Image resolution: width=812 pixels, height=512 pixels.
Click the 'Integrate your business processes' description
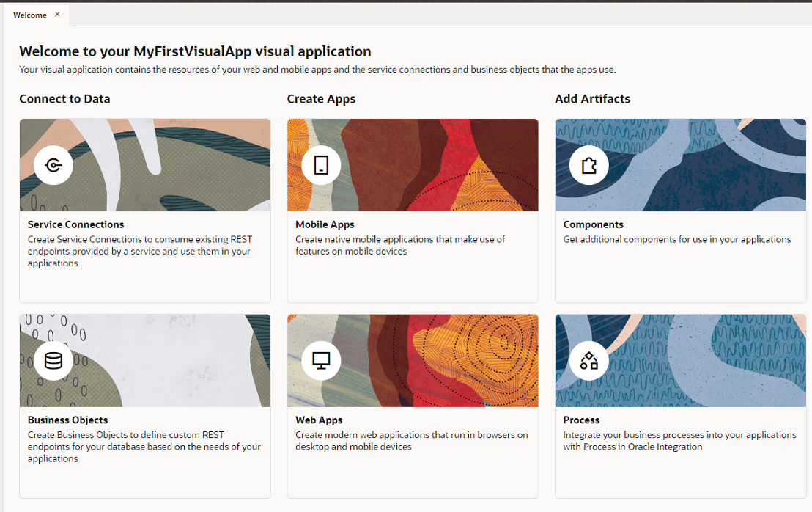point(679,441)
